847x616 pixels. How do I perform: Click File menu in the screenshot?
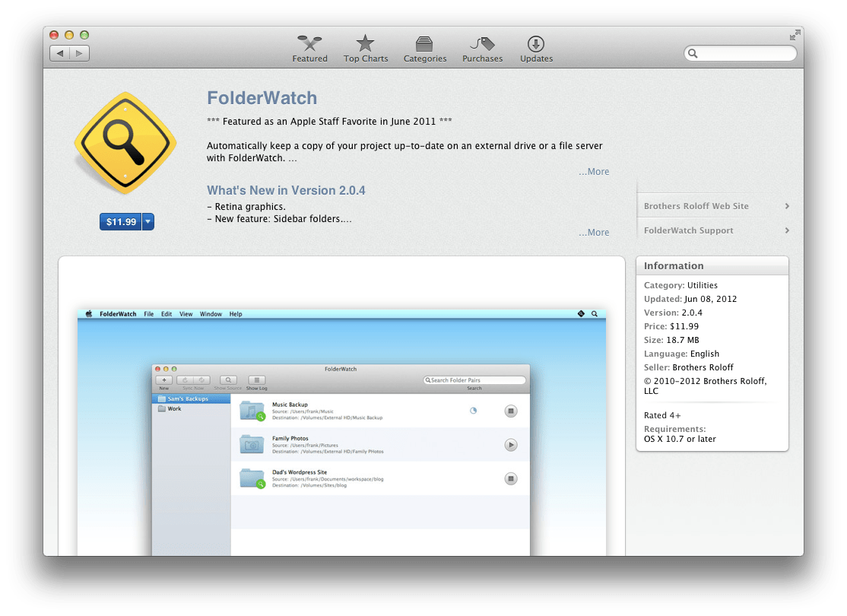pyautogui.click(x=148, y=314)
